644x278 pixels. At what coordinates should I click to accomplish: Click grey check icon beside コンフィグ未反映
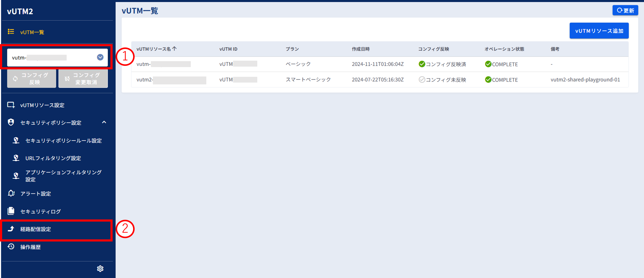[x=422, y=80]
